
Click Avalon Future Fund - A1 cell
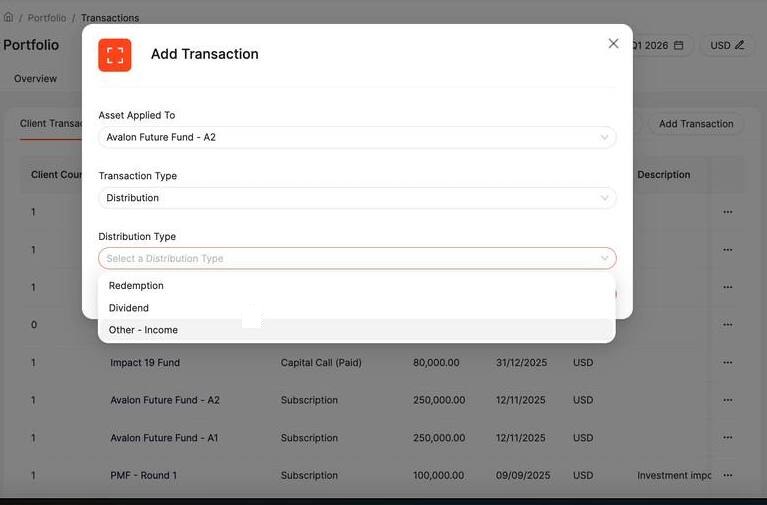click(x=164, y=437)
